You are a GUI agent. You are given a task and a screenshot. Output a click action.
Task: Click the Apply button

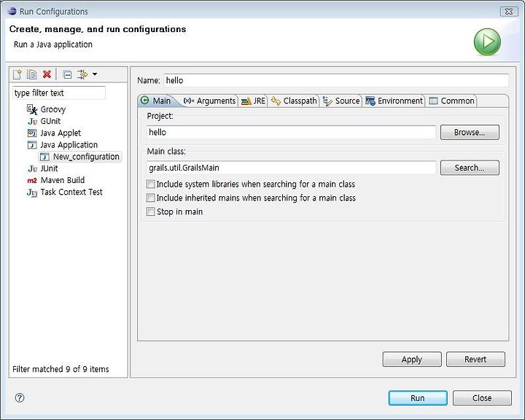pos(412,359)
